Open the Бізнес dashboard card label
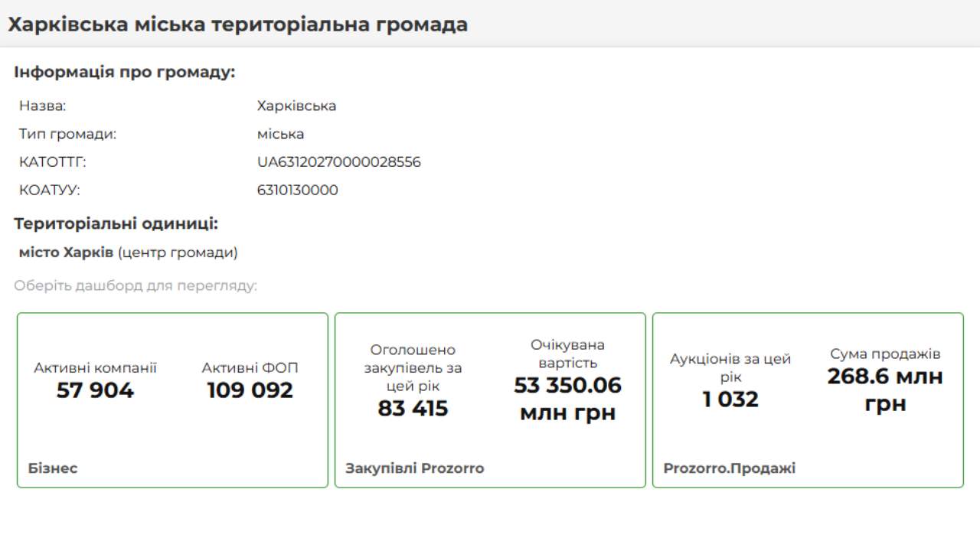The width and height of the screenshot is (980, 551). (x=53, y=468)
